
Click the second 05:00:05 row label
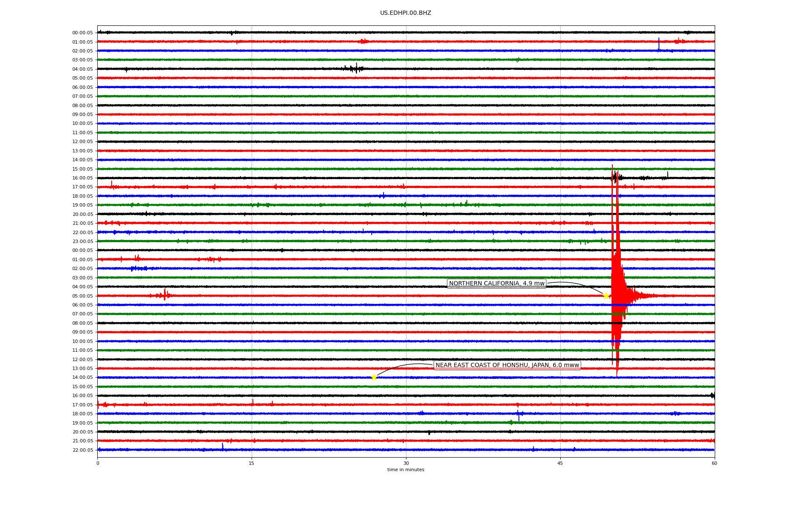click(82, 296)
